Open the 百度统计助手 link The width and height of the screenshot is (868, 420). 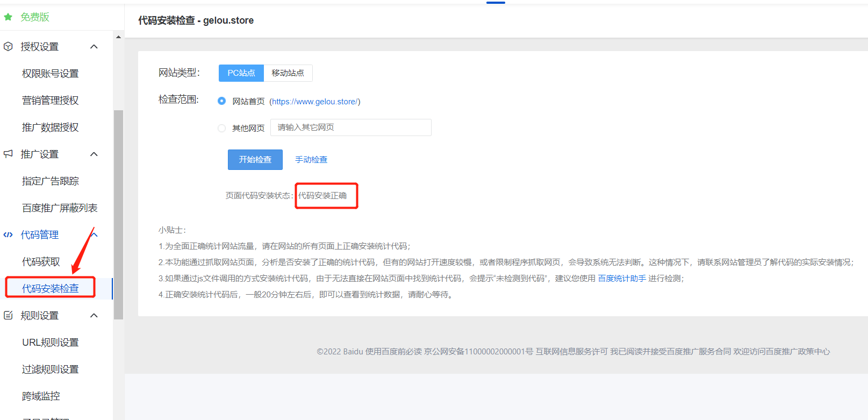point(622,279)
